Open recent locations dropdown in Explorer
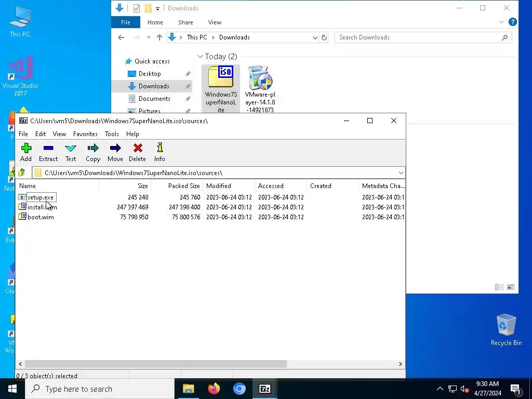Viewport: 532px width, 399px height. (149, 37)
